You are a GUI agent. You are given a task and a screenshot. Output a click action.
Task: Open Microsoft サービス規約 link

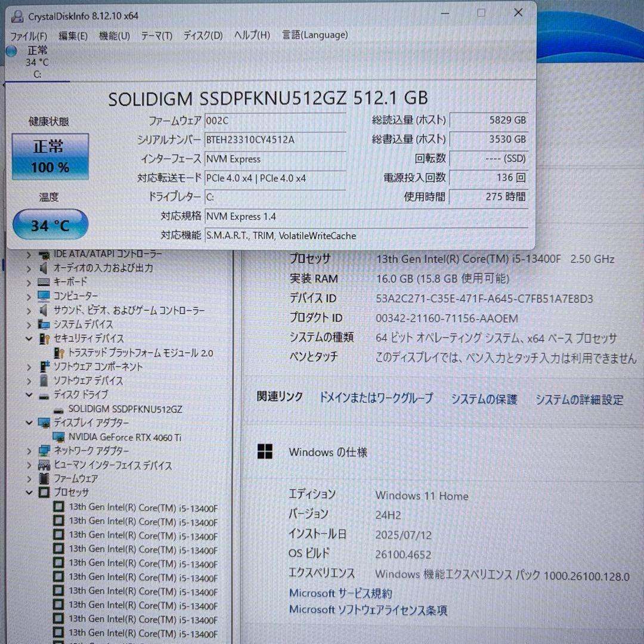(x=340, y=593)
